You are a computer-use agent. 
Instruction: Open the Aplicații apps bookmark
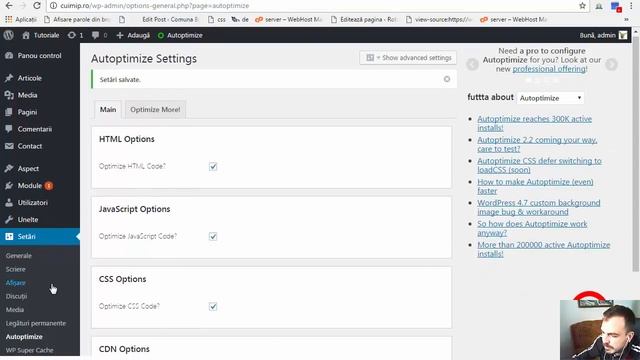[x=21, y=19]
